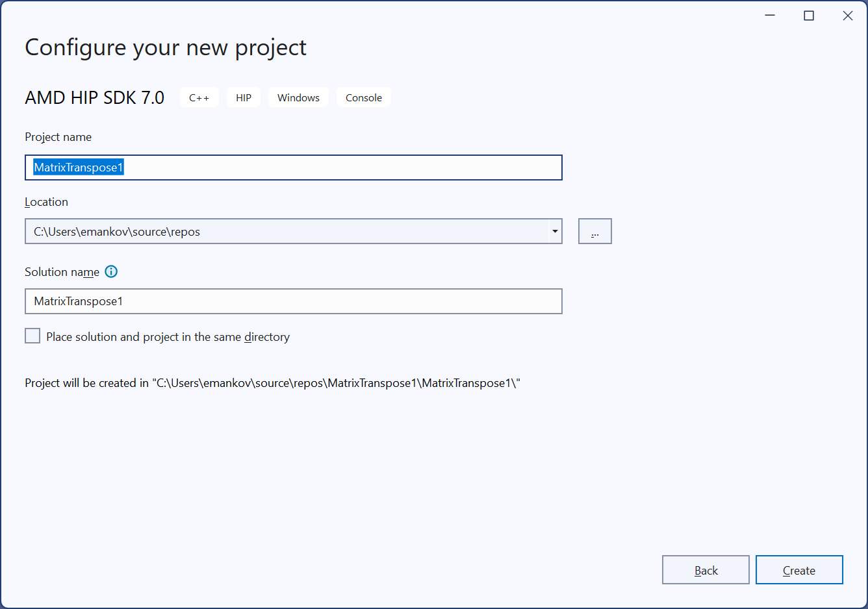The image size is (868, 609).
Task: Go Back to the previous step
Action: tap(706, 570)
